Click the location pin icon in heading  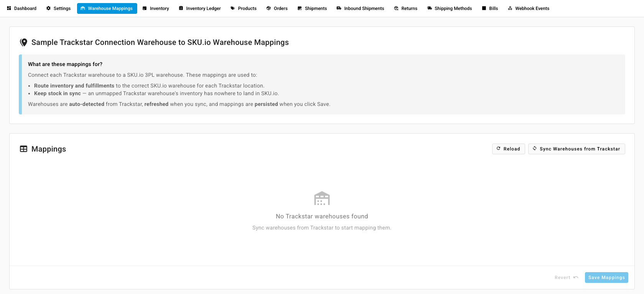point(24,43)
